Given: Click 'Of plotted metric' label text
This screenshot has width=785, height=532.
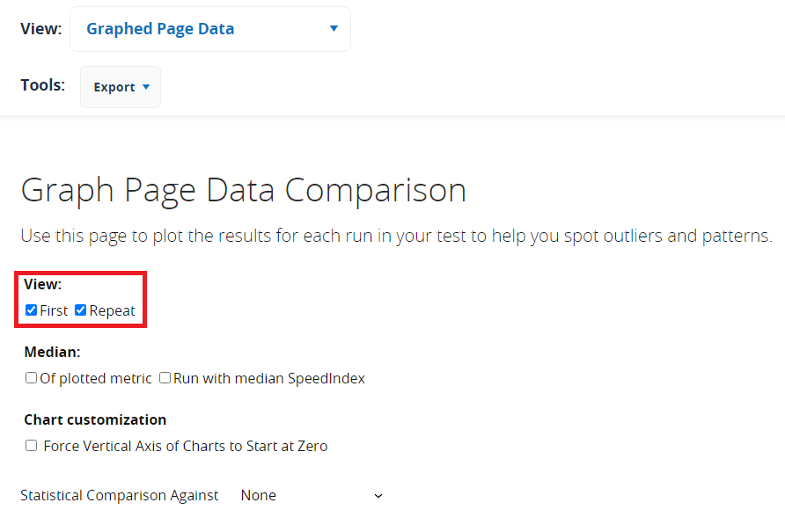Looking at the screenshot, I should (x=95, y=378).
